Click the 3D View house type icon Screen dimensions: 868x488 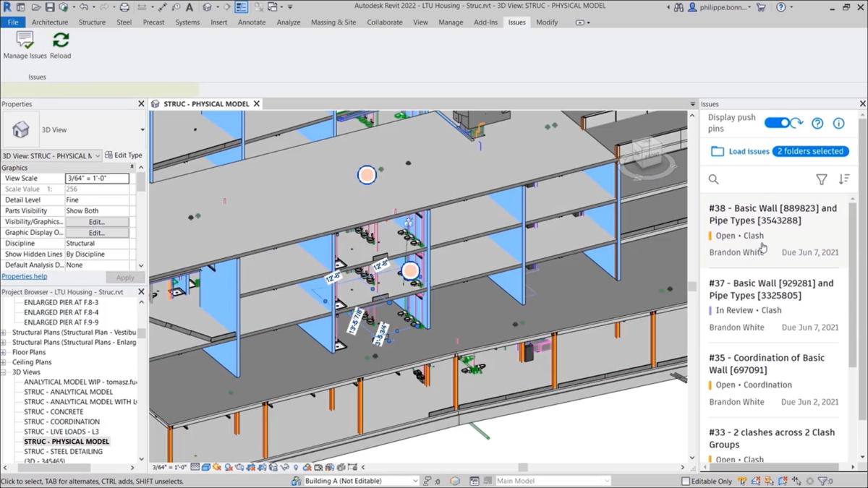(21, 130)
